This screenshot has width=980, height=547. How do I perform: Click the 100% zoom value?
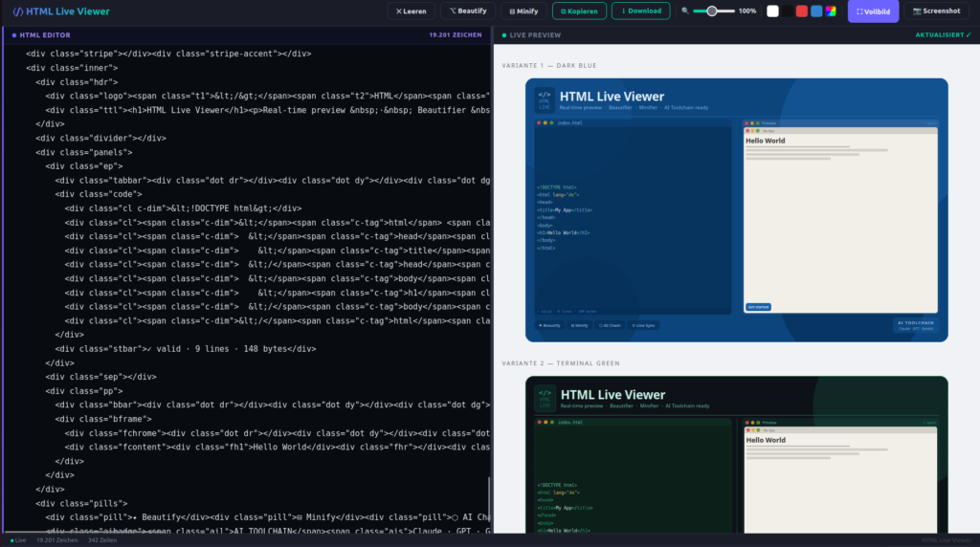(x=747, y=11)
